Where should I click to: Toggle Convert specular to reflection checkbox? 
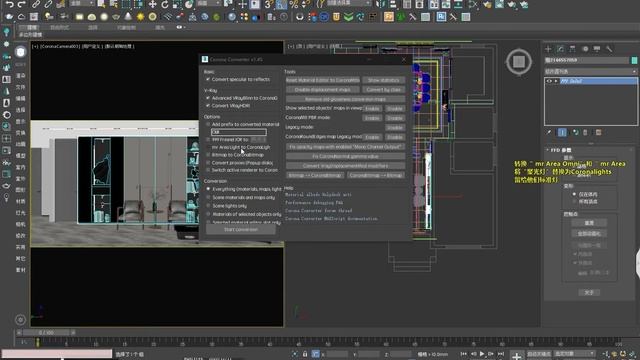[x=208, y=79]
